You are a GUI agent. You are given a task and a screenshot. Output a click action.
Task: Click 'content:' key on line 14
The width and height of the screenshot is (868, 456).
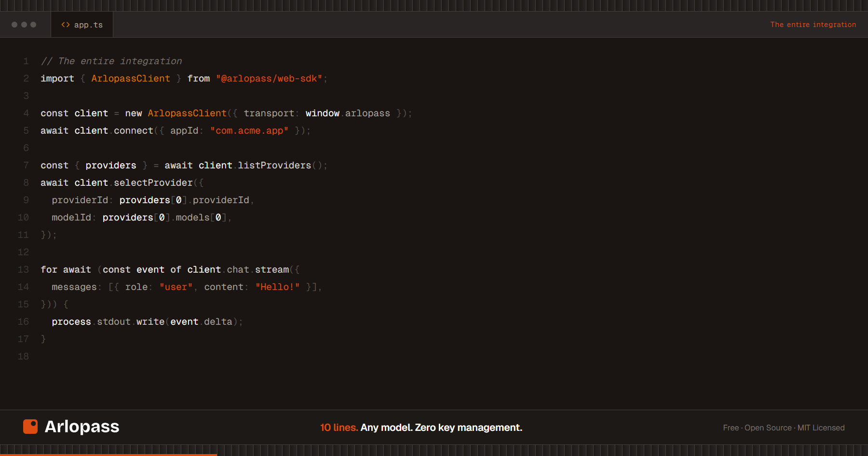click(227, 287)
